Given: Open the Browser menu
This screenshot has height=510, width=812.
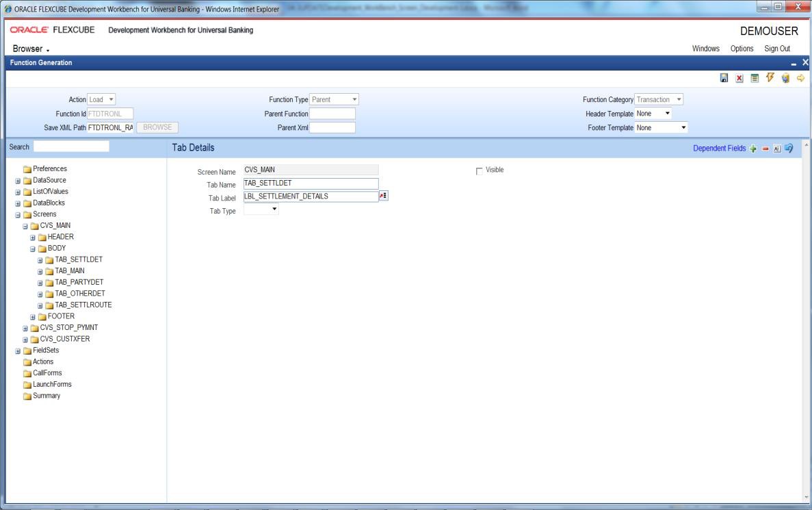Looking at the screenshot, I should 31,49.
